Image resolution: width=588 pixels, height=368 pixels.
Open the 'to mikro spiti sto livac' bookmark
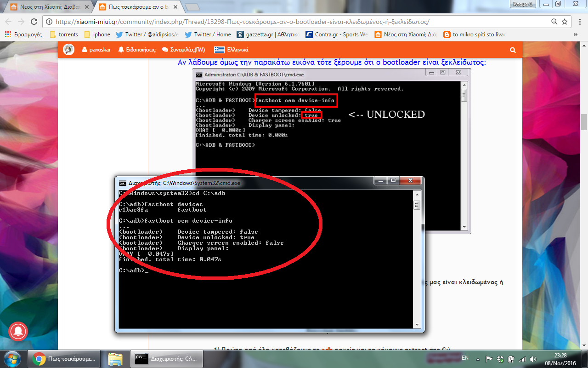(x=475, y=34)
